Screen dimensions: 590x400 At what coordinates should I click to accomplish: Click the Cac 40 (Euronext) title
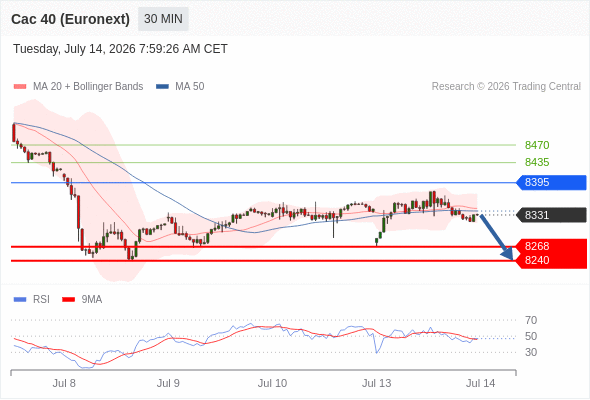70,19
